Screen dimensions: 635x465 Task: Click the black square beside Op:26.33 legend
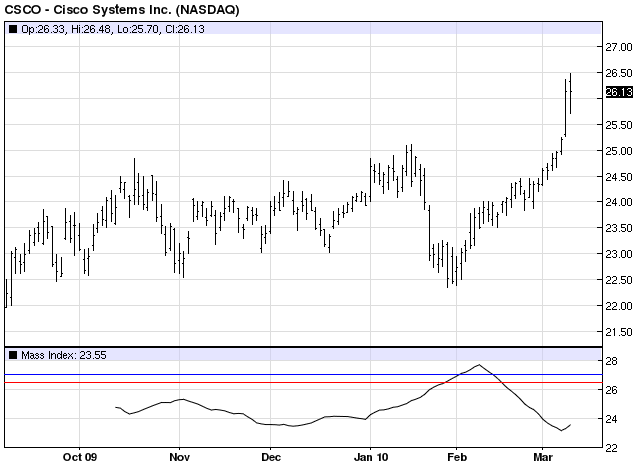pos(13,29)
